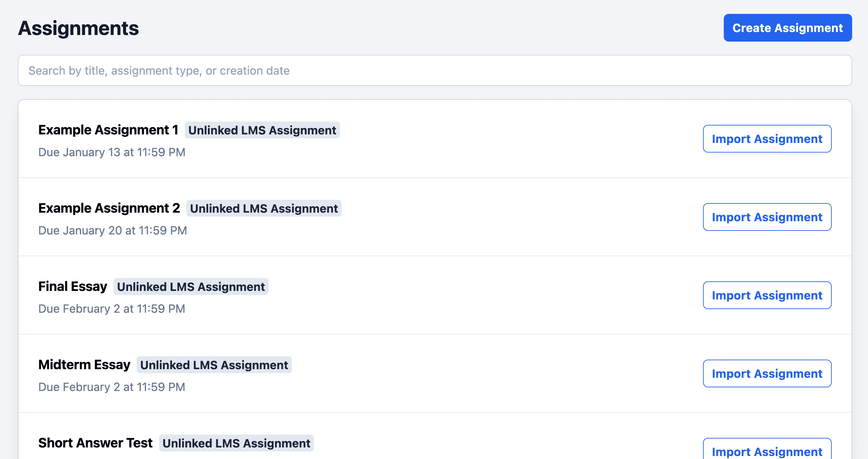Click the due date on Midterm Essay
This screenshot has height=459, width=868.
tap(112, 386)
